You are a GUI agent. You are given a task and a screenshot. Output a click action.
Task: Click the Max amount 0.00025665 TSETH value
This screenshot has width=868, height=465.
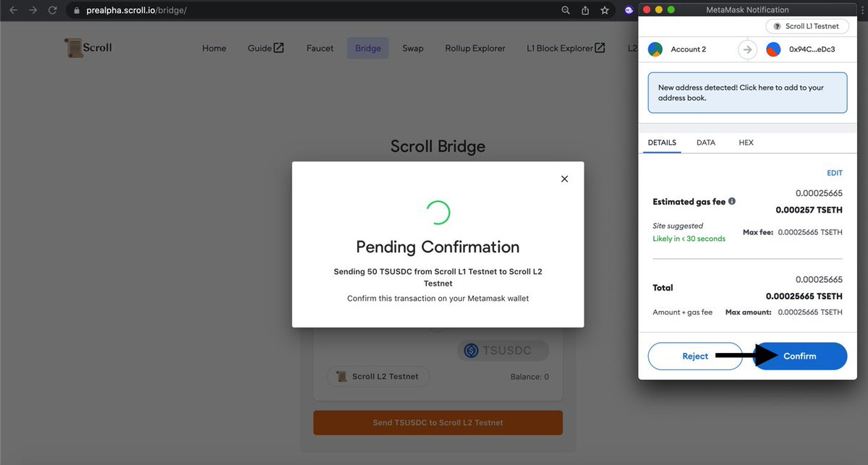pos(810,312)
